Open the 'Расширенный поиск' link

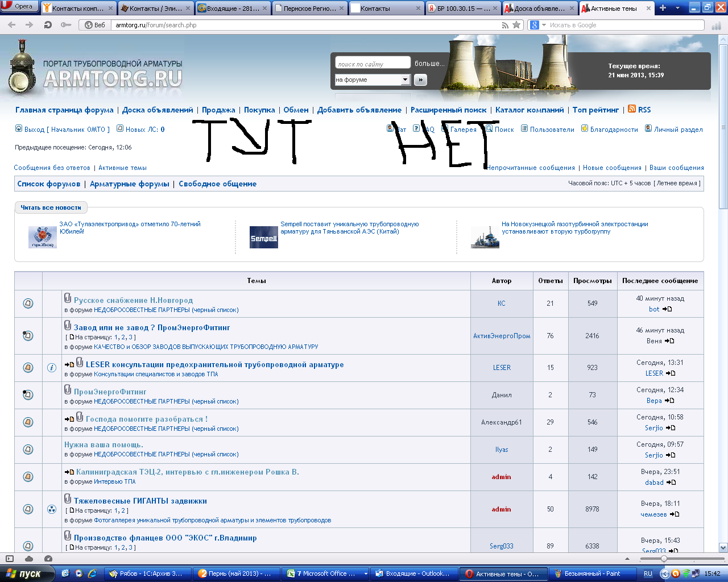[448, 110]
